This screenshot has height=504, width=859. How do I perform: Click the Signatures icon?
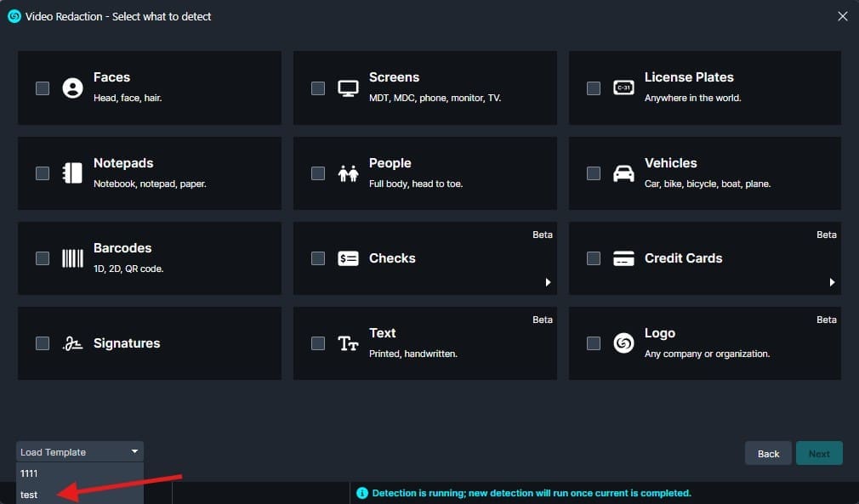coord(72,343)
